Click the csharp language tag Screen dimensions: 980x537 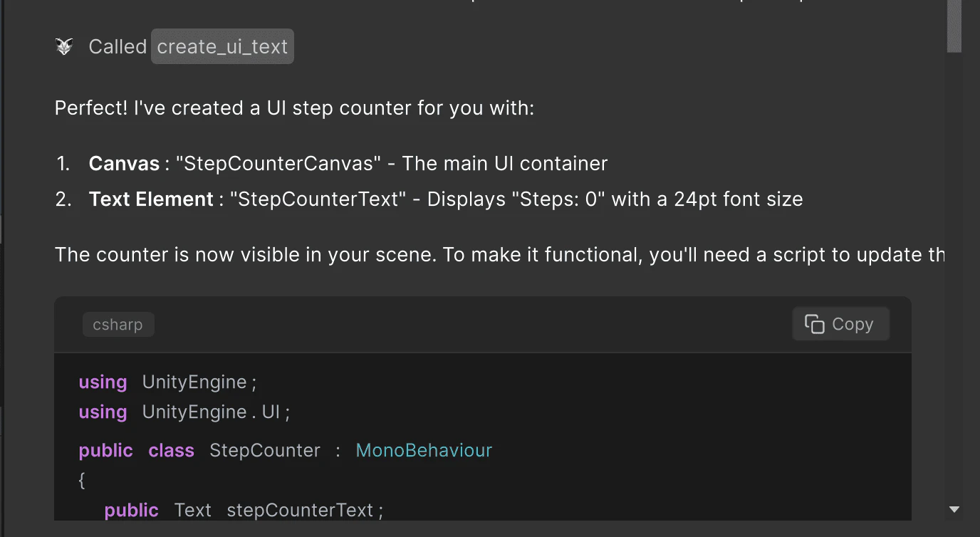click(118, 325)
